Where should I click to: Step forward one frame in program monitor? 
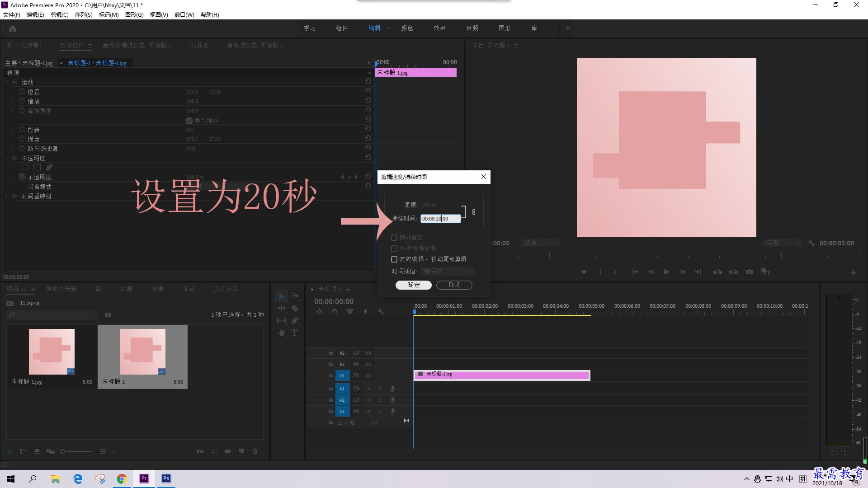(683, 272)
